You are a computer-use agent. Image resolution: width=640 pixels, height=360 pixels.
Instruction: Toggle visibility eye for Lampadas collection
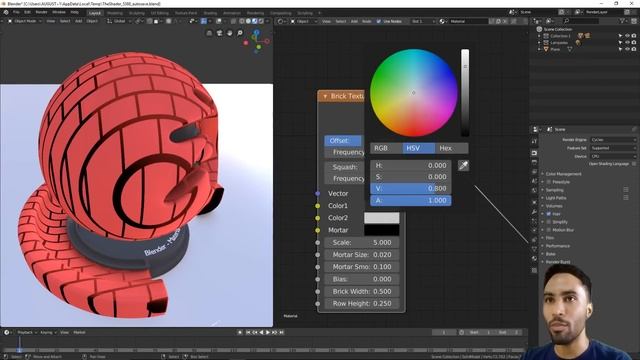coord(627,42)
